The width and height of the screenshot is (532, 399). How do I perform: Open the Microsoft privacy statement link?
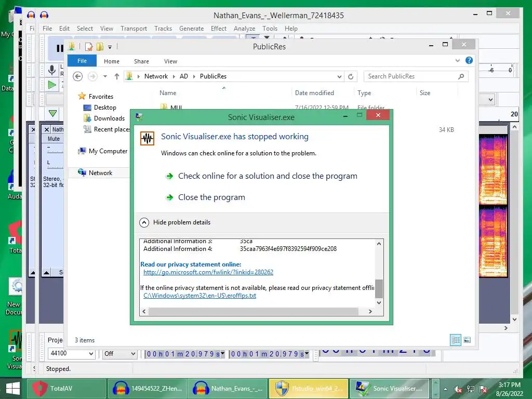pos(208,272)
